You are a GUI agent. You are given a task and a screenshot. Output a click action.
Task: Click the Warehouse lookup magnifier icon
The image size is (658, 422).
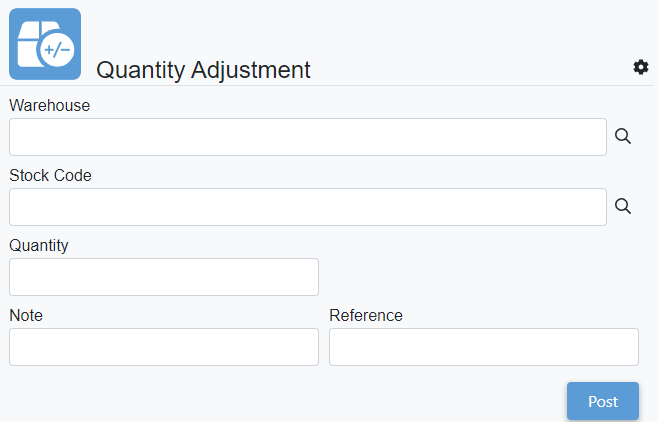point(623,136)
